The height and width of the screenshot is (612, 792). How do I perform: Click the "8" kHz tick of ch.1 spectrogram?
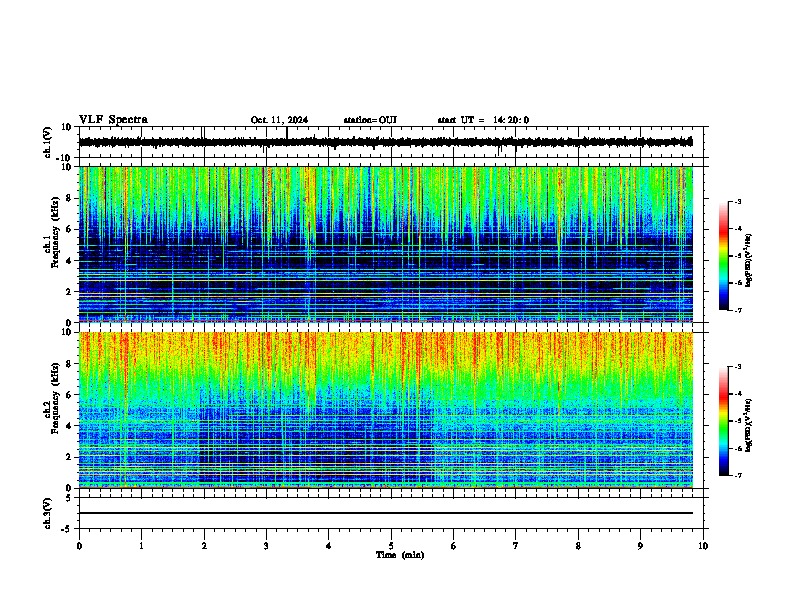tap(70, 198)
